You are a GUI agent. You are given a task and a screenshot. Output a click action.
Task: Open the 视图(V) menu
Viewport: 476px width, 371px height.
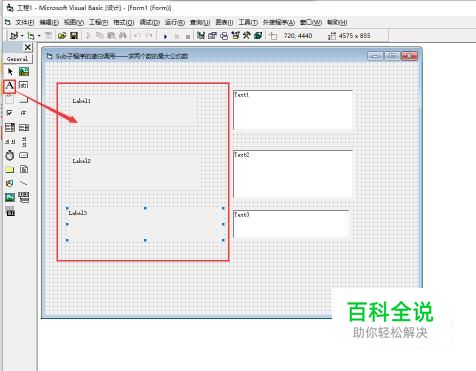74,22
